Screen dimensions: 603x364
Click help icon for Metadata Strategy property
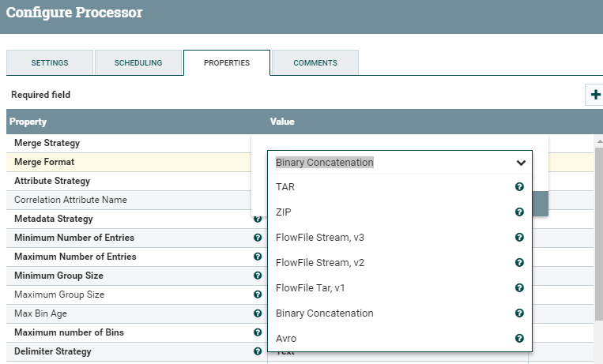pos(258,219)
